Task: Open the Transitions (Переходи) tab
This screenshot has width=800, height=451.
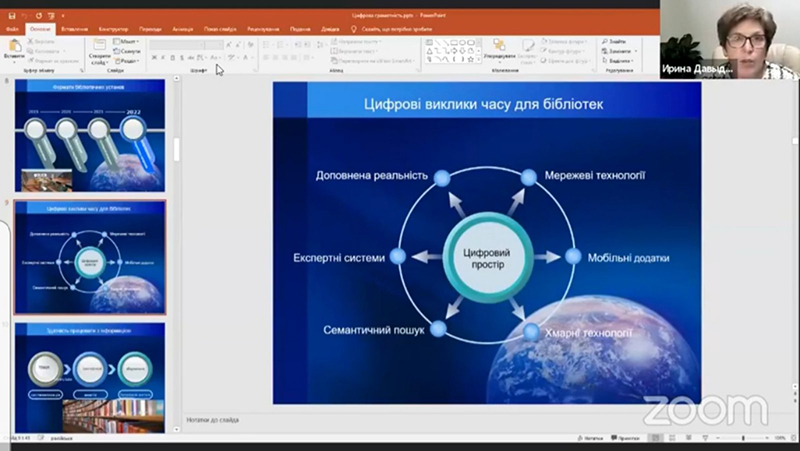Action: click(150, 29)
